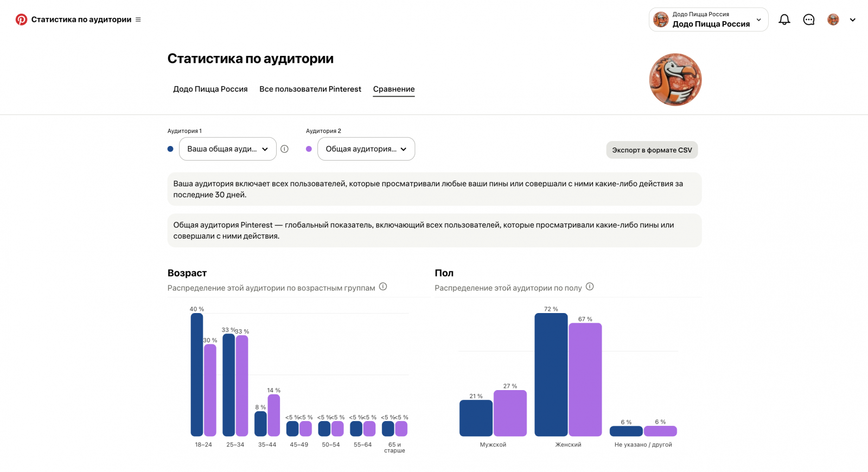Screen dimensions: 868x472
Task: Open messages chat bubble icon
Action: (x=809, y=20)
